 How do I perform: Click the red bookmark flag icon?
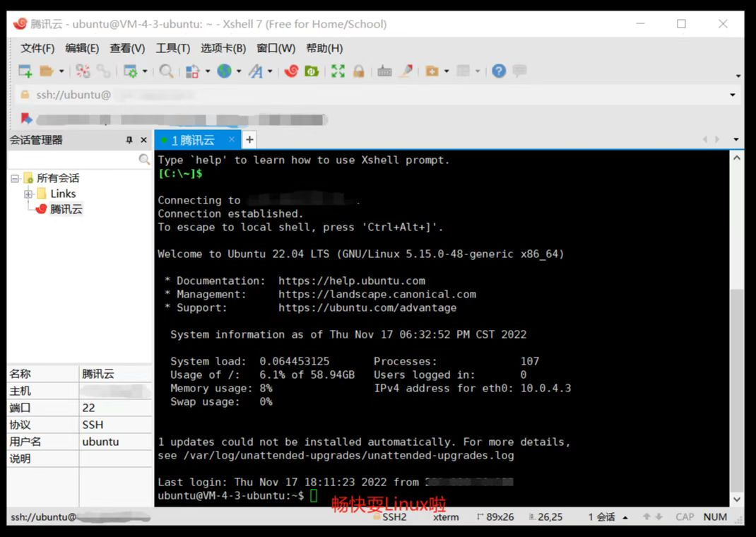coord(27,119)
